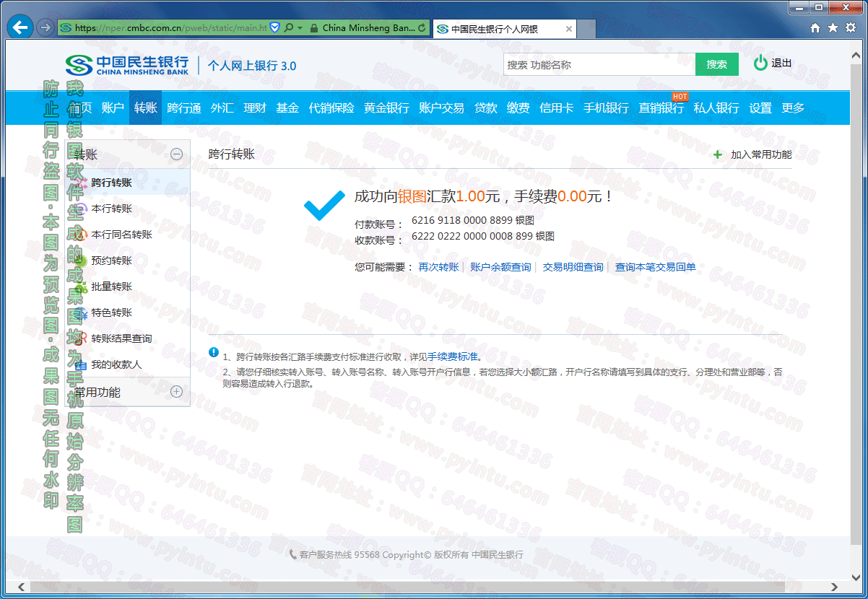Screen dimensions: 868x599
Task: Open the 缴费 navigation item
Action: point(518,108)
